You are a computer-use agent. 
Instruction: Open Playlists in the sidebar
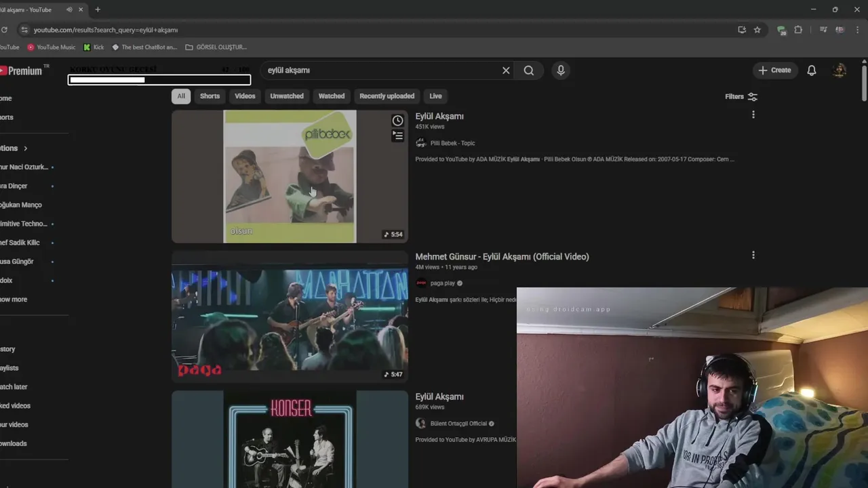point(9,368)
